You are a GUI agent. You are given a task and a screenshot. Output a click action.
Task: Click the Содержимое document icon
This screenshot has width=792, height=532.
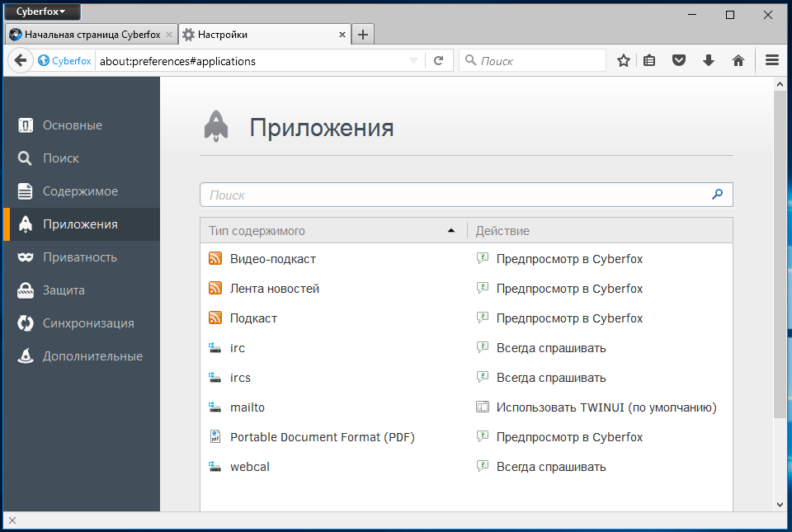tap(26, 191)
